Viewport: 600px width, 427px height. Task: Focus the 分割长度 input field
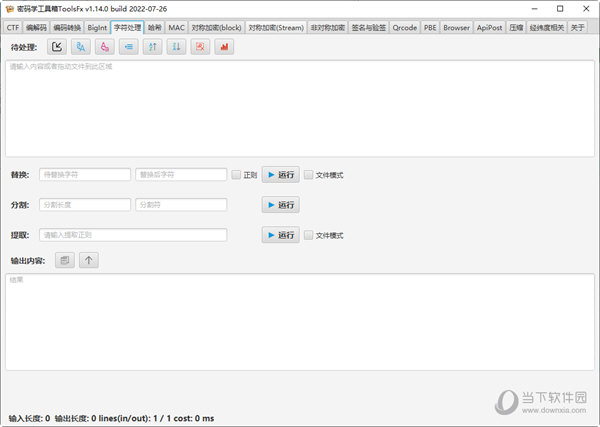(85, 205)
